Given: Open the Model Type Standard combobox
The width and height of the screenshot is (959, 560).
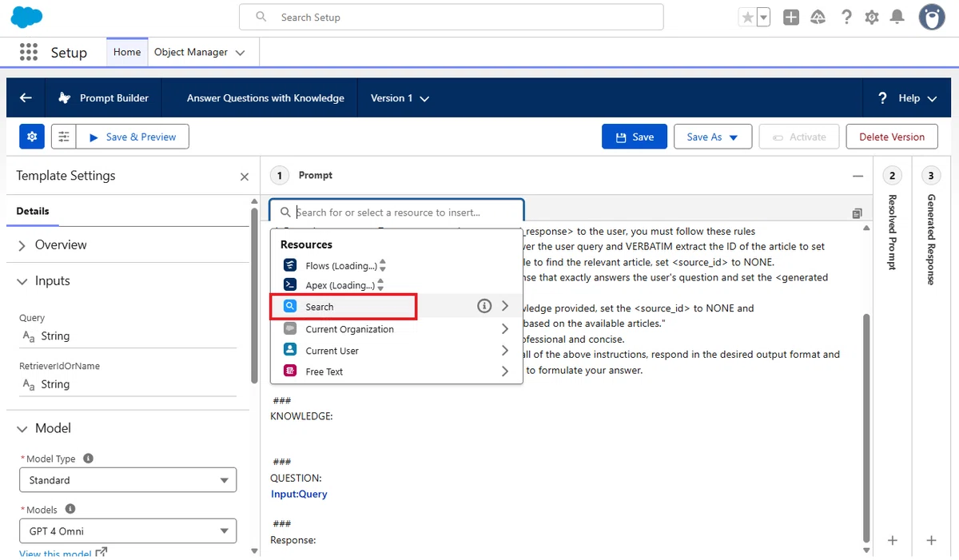Looking at the screenshot, I should 128,480.
